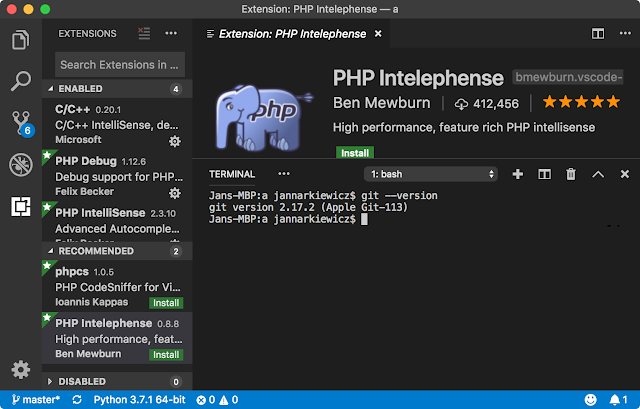The width and height of the screenshot is (640, 409).
Task: Rate extension via five stars
Action: click(x=581, y=102)
